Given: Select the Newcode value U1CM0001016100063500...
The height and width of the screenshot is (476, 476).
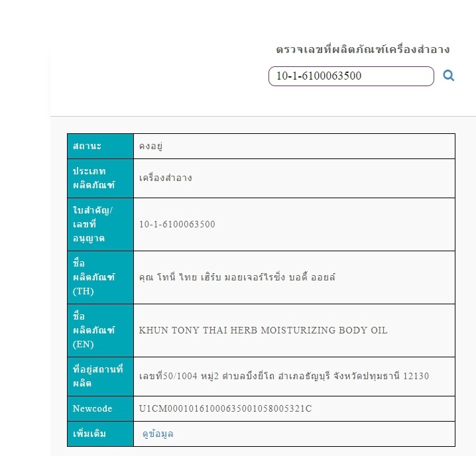Looking at the screenshot, I should 225,408.
